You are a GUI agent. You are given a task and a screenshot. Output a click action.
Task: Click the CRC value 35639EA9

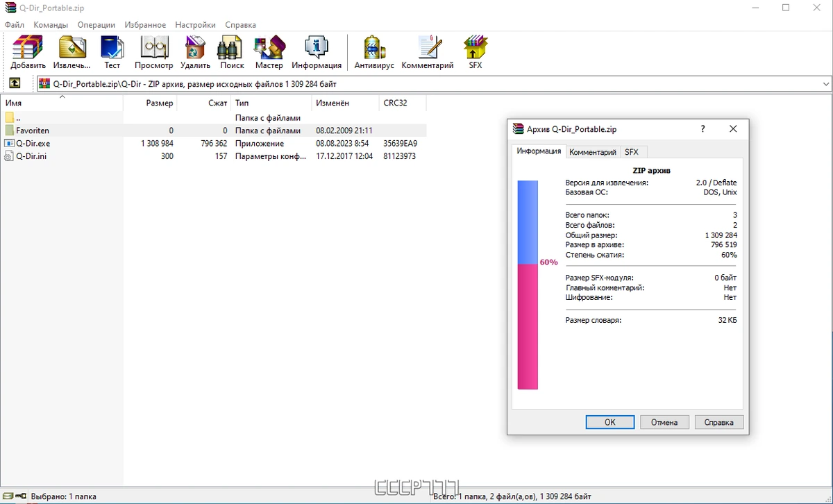pyautogui.click(x=400, y=143)
